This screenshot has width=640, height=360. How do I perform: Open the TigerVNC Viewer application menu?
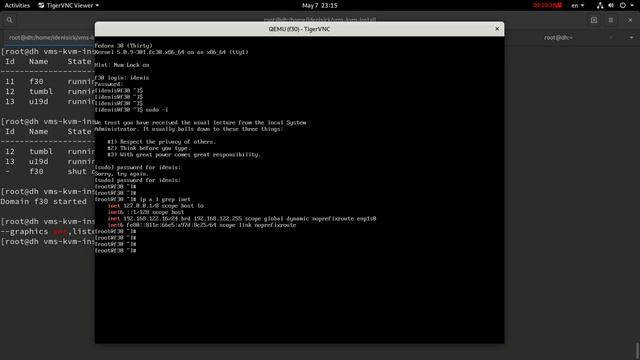(68, 5)
